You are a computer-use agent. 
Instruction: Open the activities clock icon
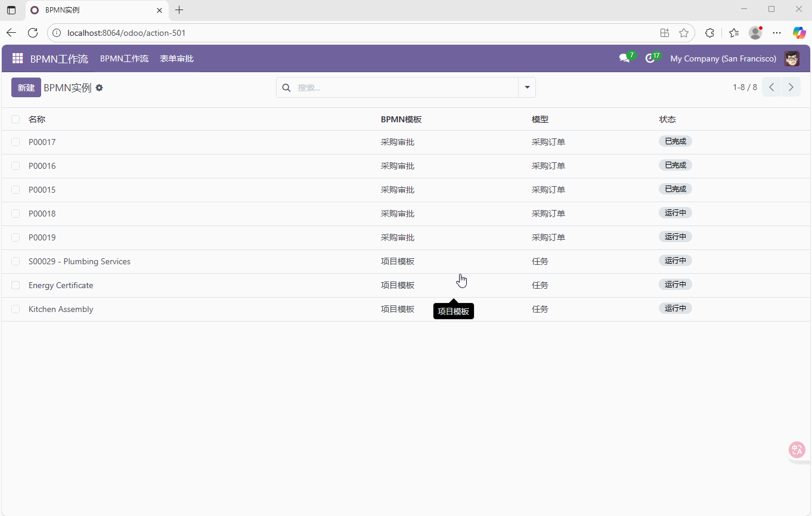[x=650, y=58]
